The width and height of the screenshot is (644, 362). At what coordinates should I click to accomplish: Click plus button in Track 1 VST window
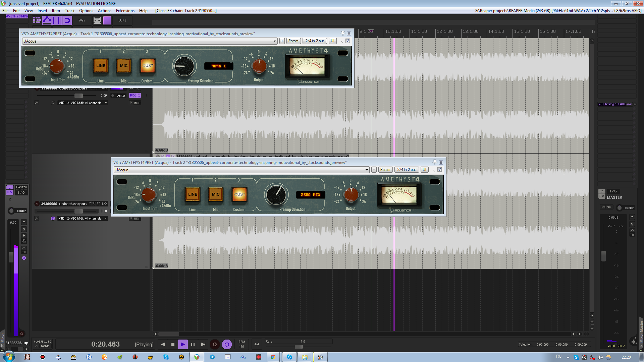[x=282, y=41]
